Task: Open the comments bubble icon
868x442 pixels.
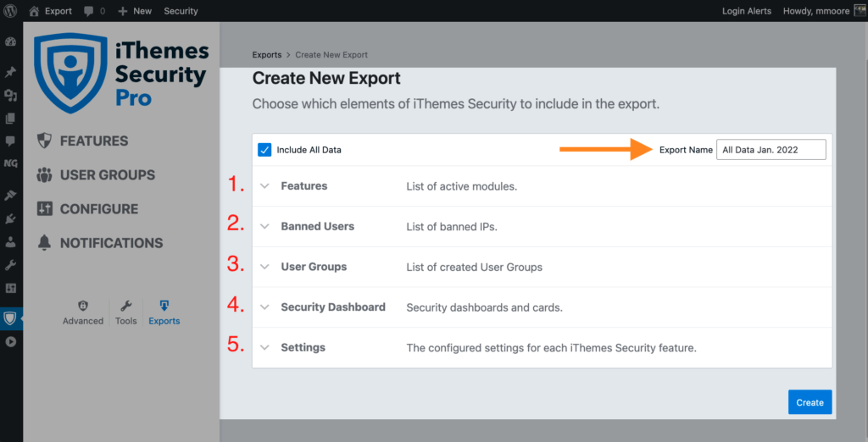Action: click(88, 11)
